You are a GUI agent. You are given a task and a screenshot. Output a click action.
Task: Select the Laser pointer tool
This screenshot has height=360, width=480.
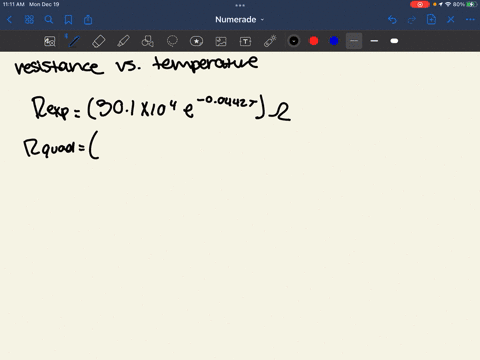[270, 41]
